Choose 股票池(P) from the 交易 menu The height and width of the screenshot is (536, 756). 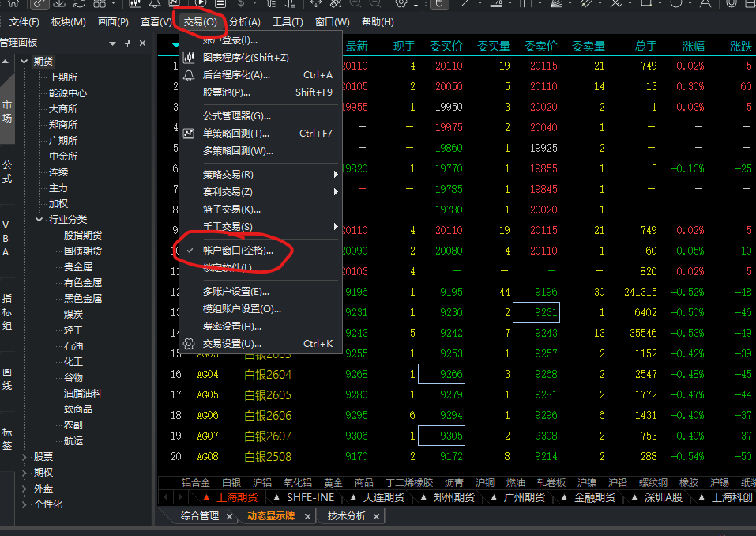[x=261, y=92]
